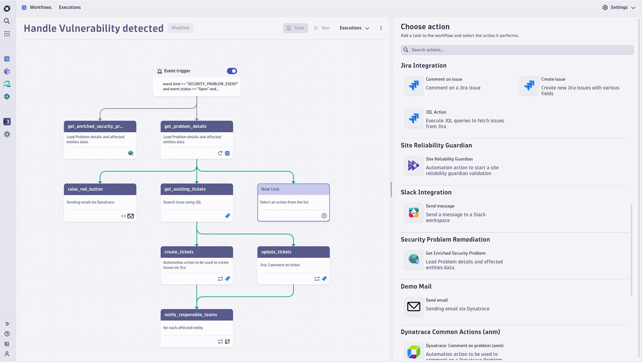This screenshot has width=644, height=362.
Task: Select the create_tickets task header
Action: click(x=196, y=252)
